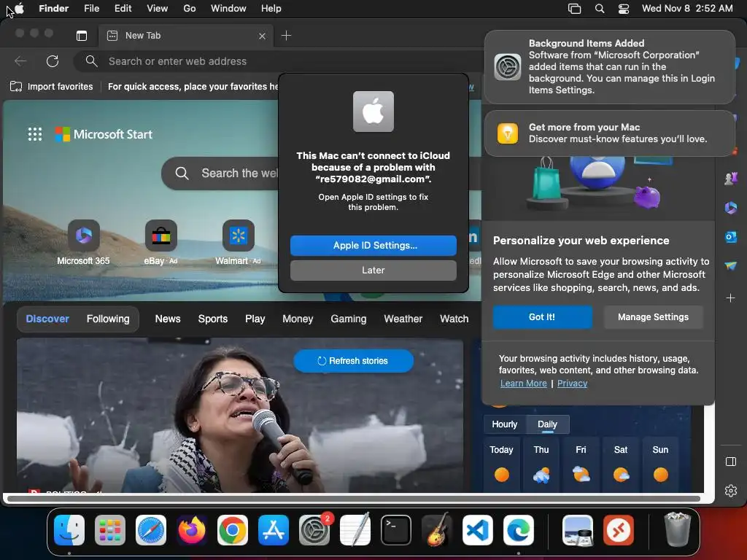The width and height of the screenshot is (747, 560).
Task: Switch weather to Hourly view
Action: pos(505,424)
